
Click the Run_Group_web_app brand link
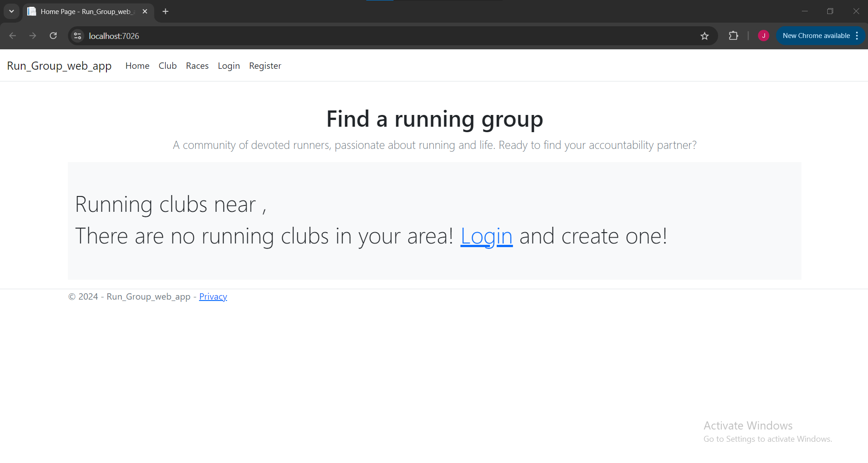(59, 66)
